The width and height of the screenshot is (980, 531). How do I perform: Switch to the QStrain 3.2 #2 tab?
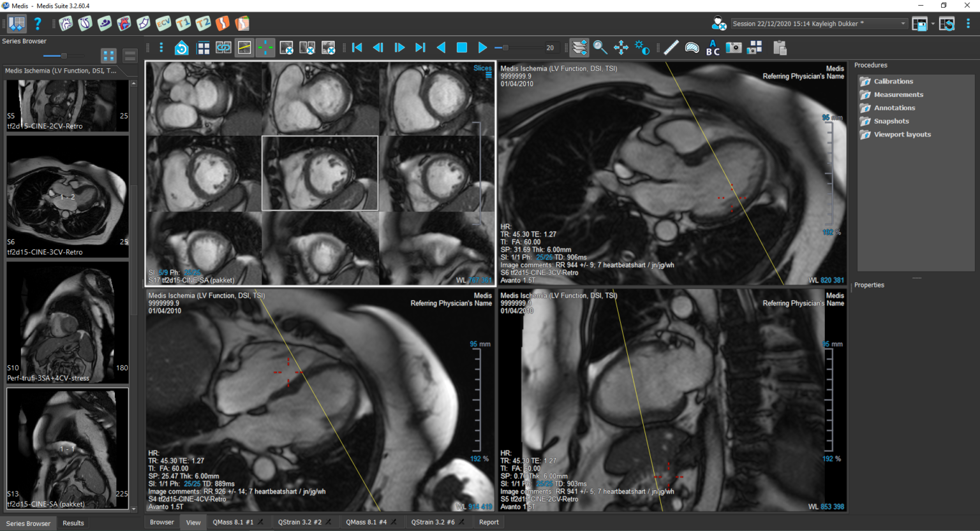coord(299,522)
